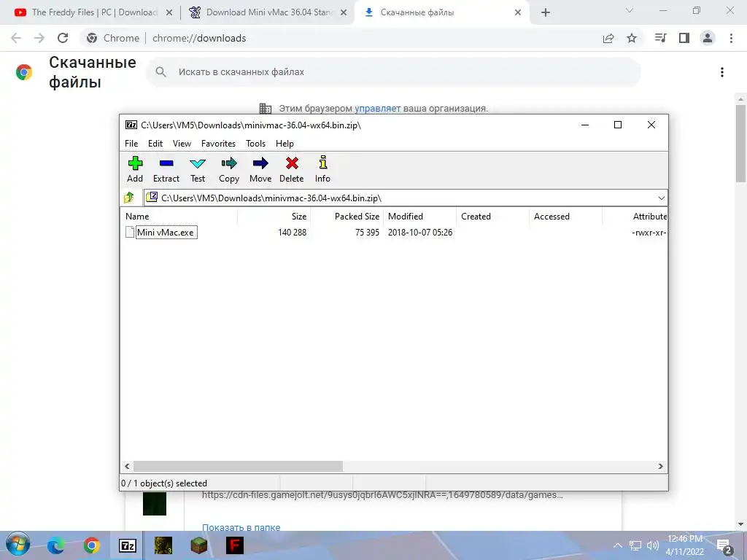Launch Microsoft Edge from the taskbar
Viewport: 747px width, 560px height.
[55, 545]
